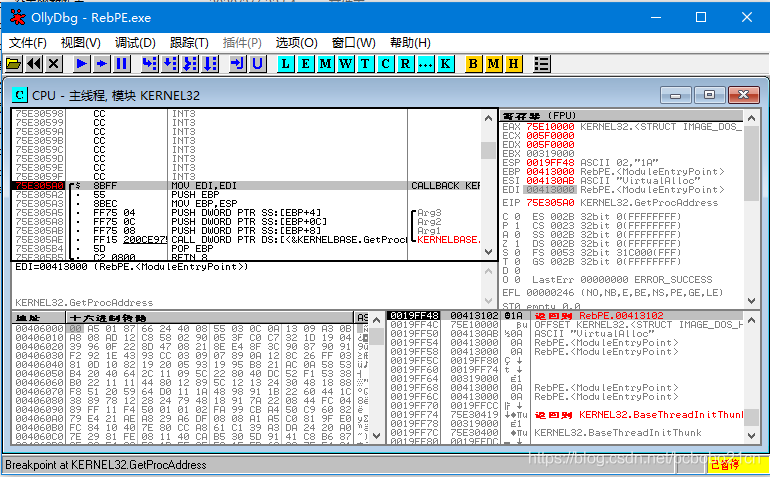
Task: Open the 窗口(W) menu
Action: pyautogui.click(x=354, y=43)
